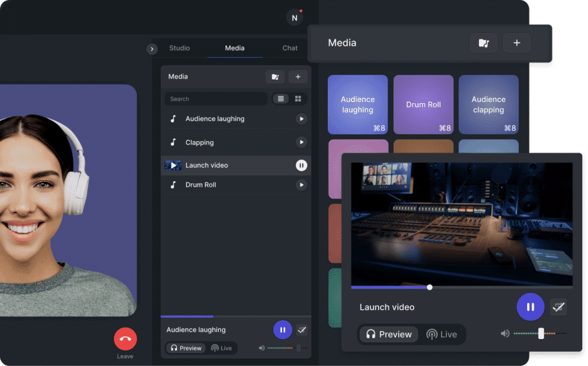Click the red Leave call button
588x366 pixels.
[x=125, y=338]
